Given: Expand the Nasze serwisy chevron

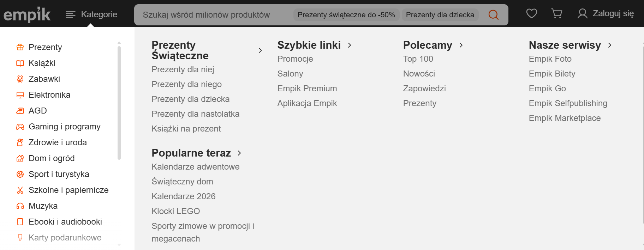Looking at the screenshot, I should [x=610, y=45].
